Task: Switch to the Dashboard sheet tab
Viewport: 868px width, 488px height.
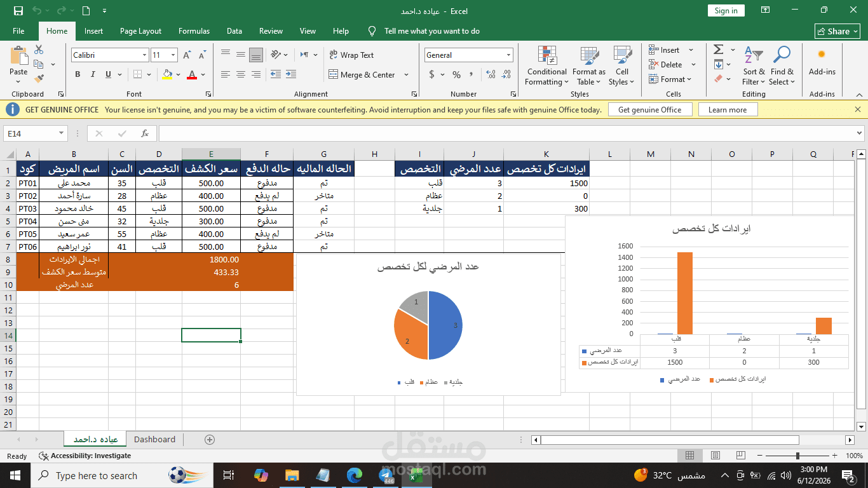Action: tap(154, 439)
